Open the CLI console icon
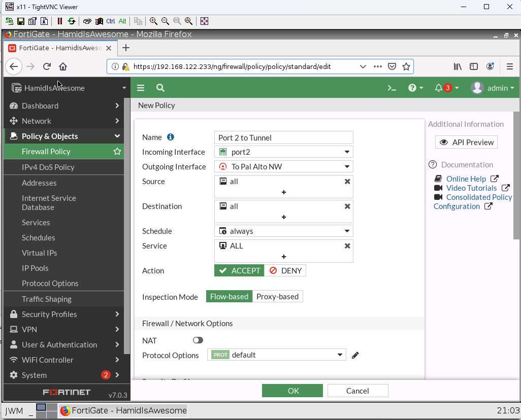521x420 pixels. click(x=392, y=88)
